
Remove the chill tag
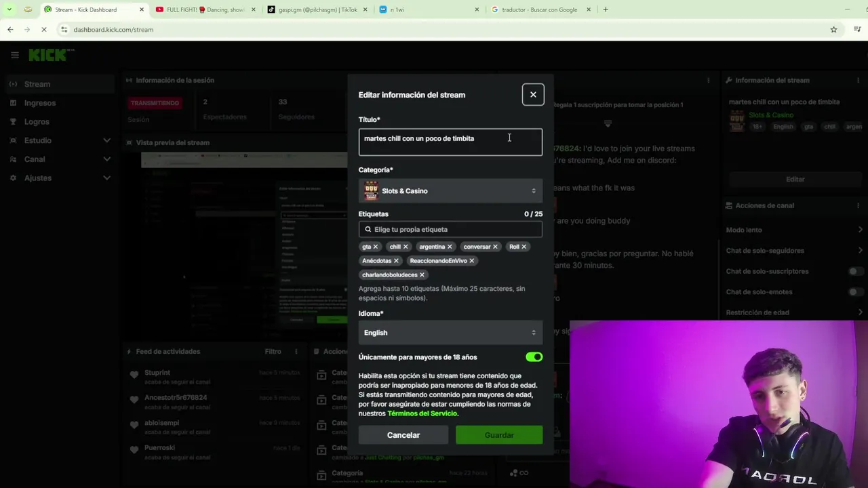[x=406, y=247]
